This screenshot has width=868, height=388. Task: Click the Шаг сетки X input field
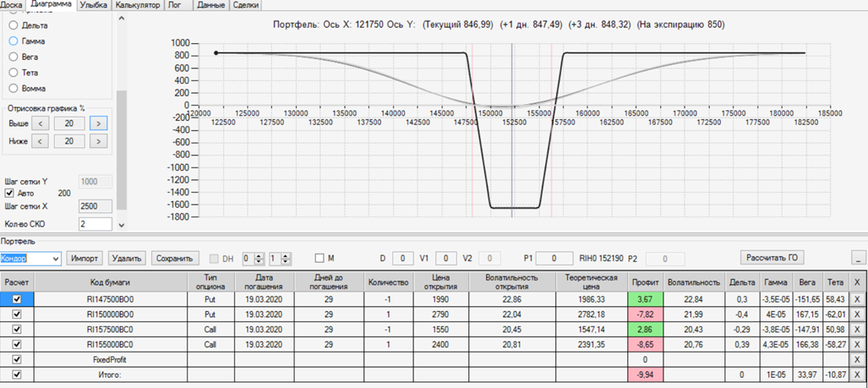96,206
